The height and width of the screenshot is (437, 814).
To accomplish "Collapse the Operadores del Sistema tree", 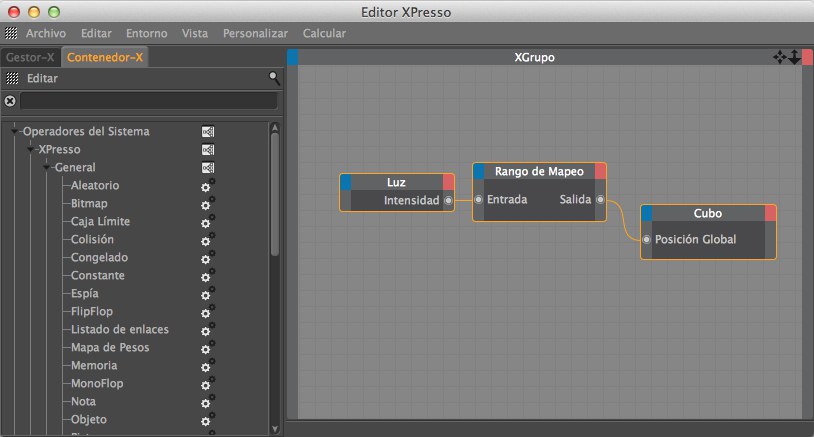I will pos(15,132).
